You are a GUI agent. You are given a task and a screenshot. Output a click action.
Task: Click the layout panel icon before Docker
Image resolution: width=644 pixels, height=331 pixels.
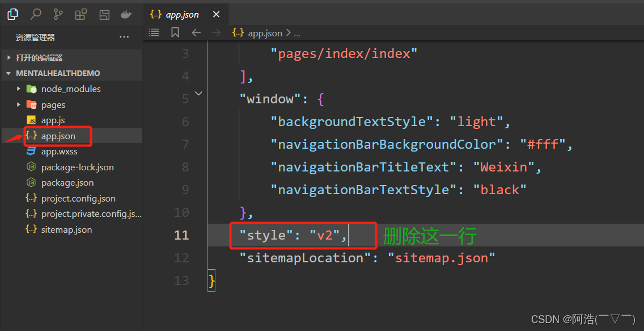pos(104,14)
